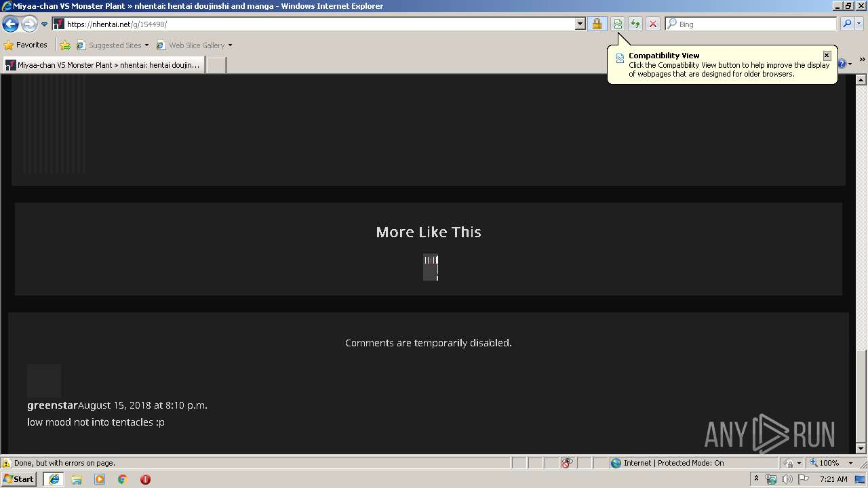868x488 pixels.
Task: Click the Bing search box
Action: coord(757,24)
